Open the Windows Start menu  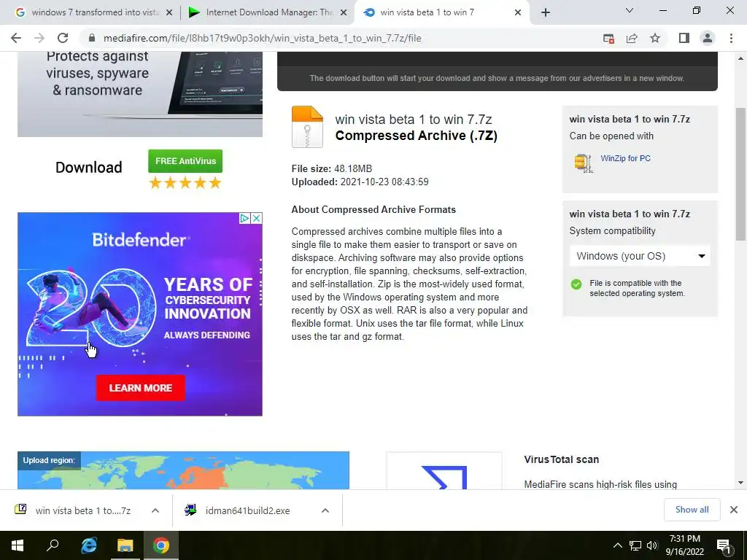(18, 545)
